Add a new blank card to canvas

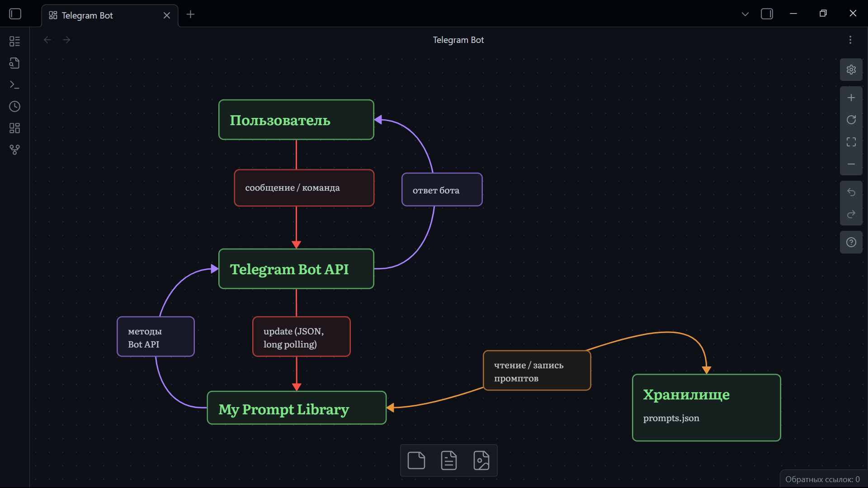click(x=416, y=460)
